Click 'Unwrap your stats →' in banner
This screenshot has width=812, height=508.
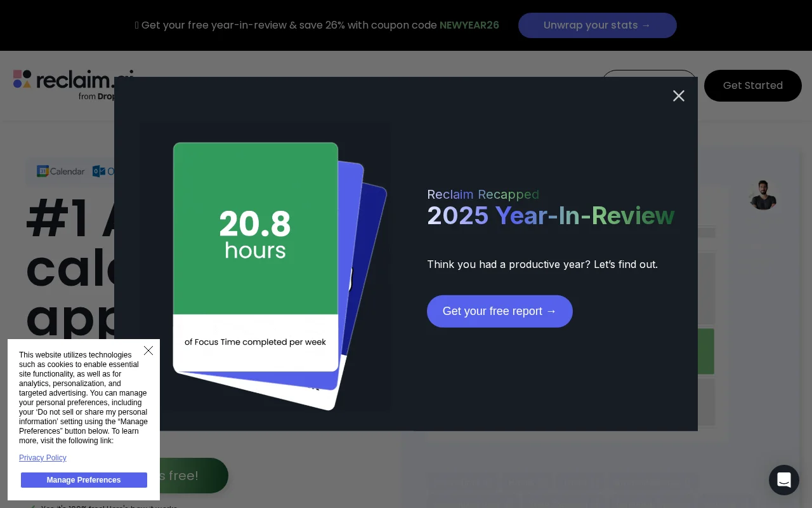pyautogui.click(x=598, y=25)
